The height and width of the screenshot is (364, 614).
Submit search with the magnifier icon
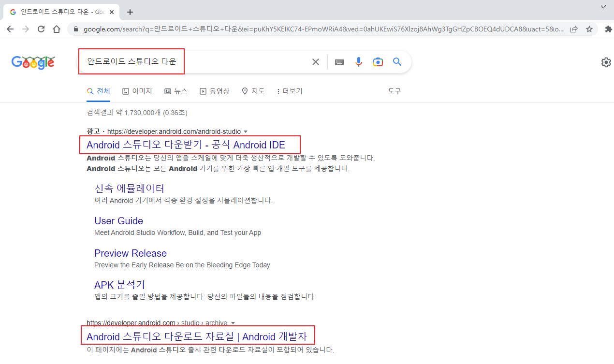pos(397,62)
